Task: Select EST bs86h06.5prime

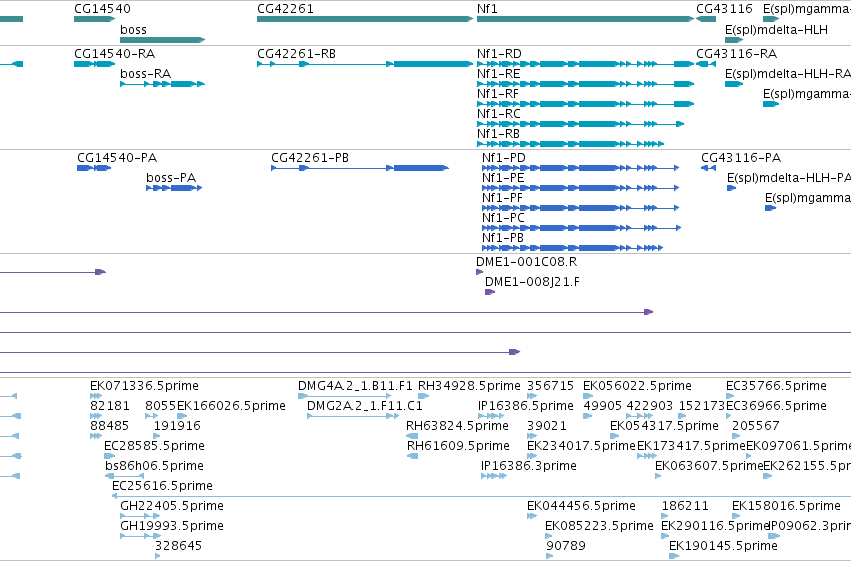Action: pos(154,467)
